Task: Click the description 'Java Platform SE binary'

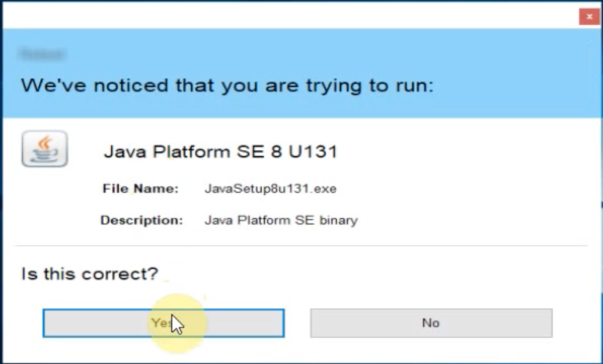Action: [x=281, y=220]
